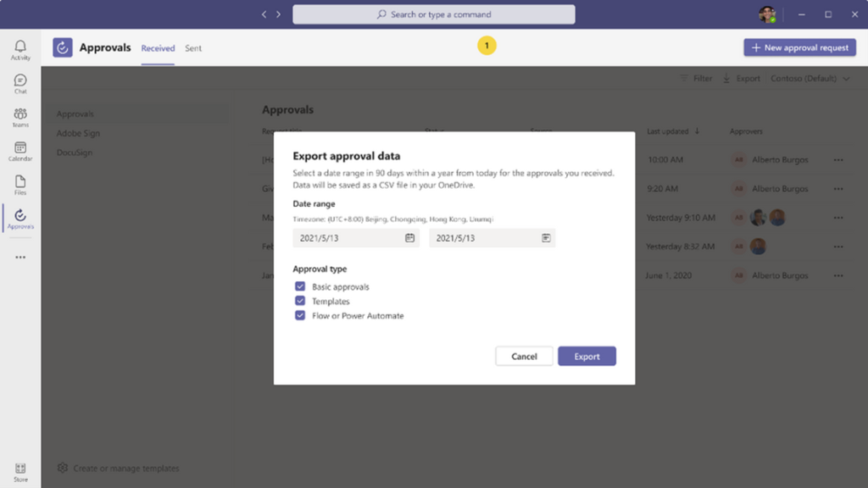This screenshot has height=488, width=868.
Task: Open the Chat sidebar icon
Action: click(x=20, y=83)
